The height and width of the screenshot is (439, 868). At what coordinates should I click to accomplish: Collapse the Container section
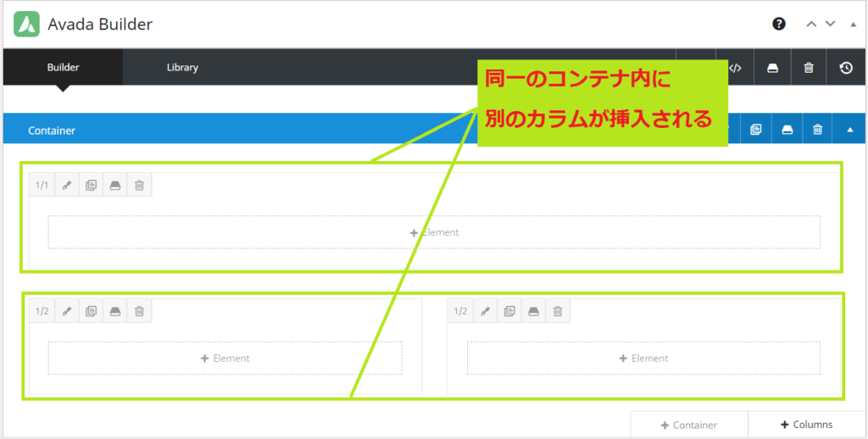point(850,130)
